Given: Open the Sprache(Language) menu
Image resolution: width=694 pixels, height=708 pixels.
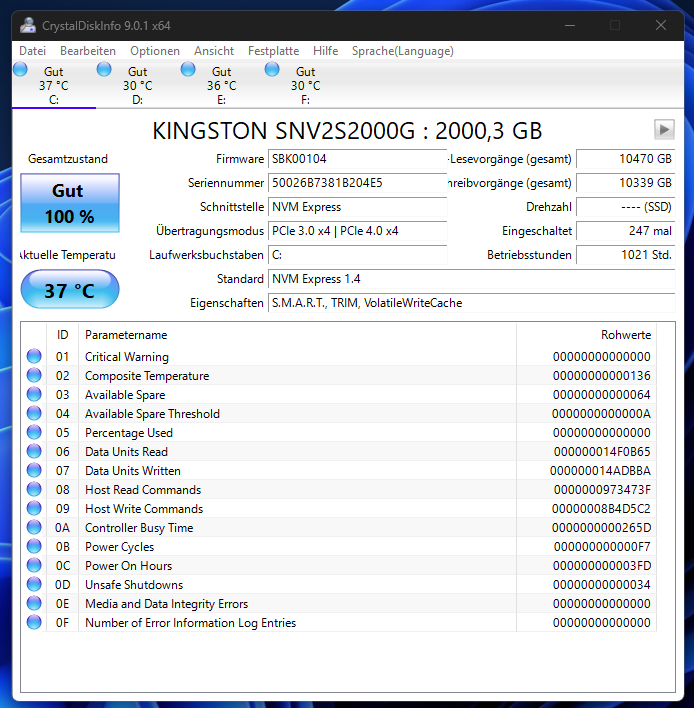Looking at the screenshot, I should pyautogui.click(x=403, y=51).
